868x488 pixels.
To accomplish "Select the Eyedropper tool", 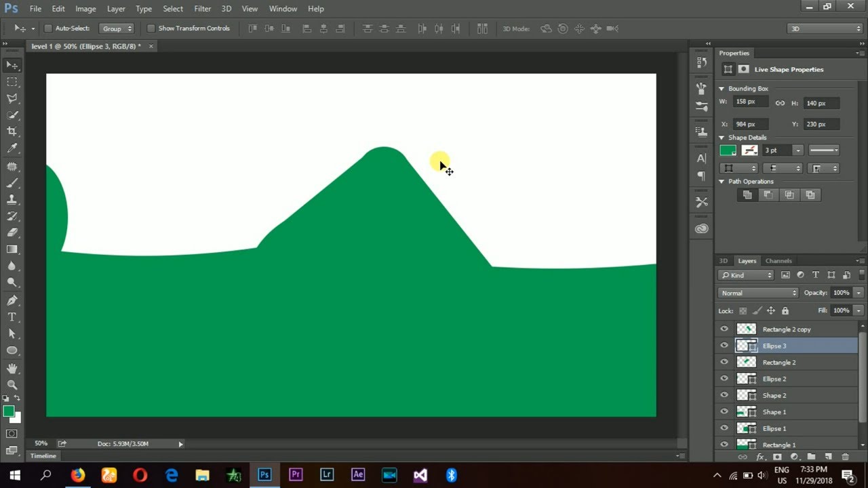I will coord(12,148).
